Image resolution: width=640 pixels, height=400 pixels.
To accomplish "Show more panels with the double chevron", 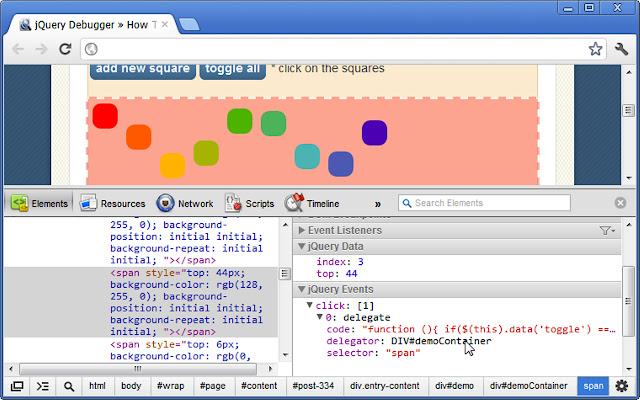I will click(x=377, y=203).
